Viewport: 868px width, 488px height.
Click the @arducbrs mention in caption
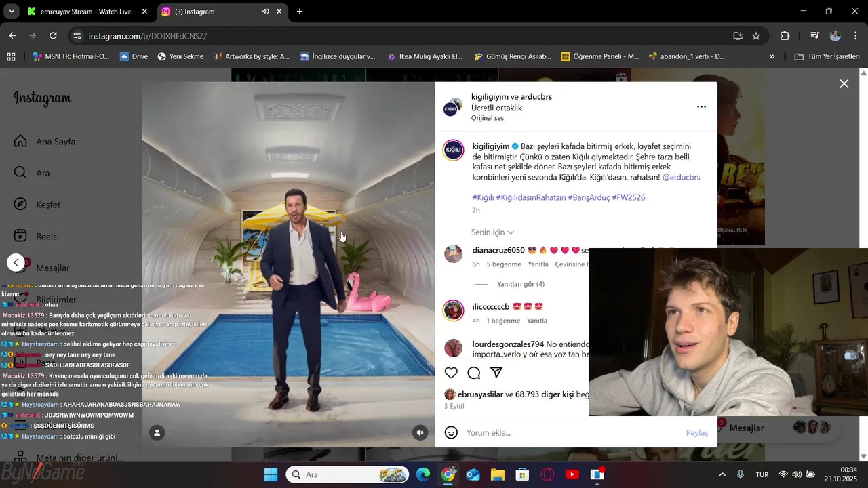pyautogui.click(x=681, y=177)
